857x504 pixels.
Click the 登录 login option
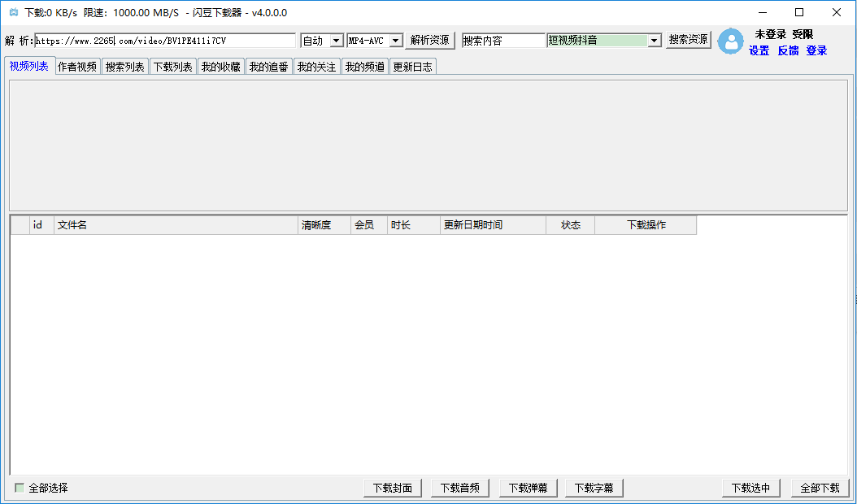click(x=816, y=50)
